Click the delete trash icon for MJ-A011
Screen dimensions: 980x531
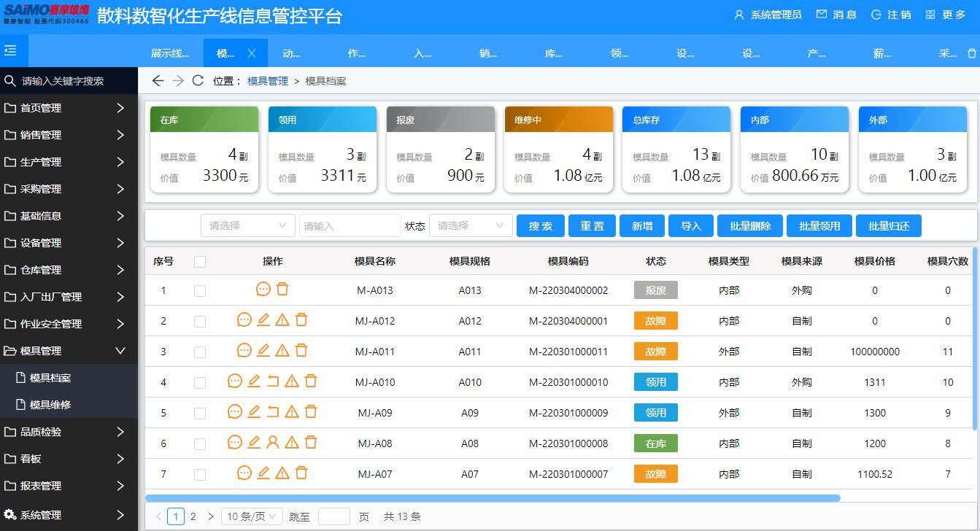point(301,350)
